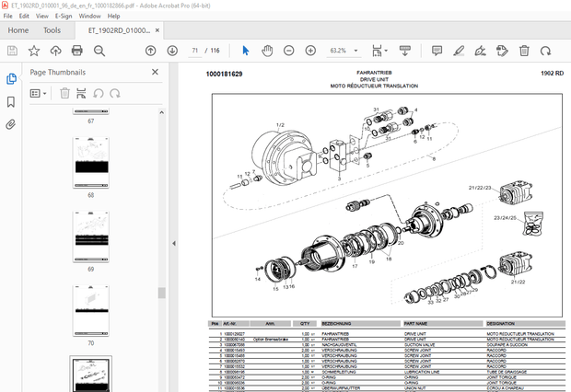
Task: Click the Zoom in plus icon
Action: coord(309,50)
